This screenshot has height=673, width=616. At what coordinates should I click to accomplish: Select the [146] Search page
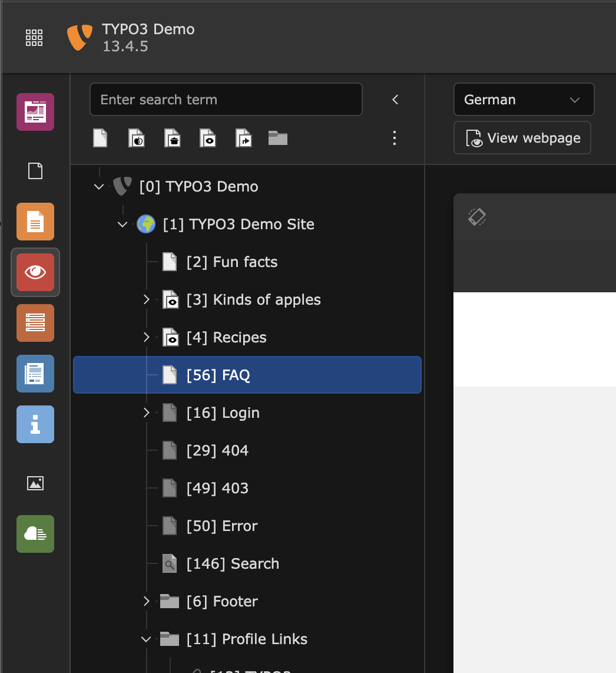(x=233, y=563)
